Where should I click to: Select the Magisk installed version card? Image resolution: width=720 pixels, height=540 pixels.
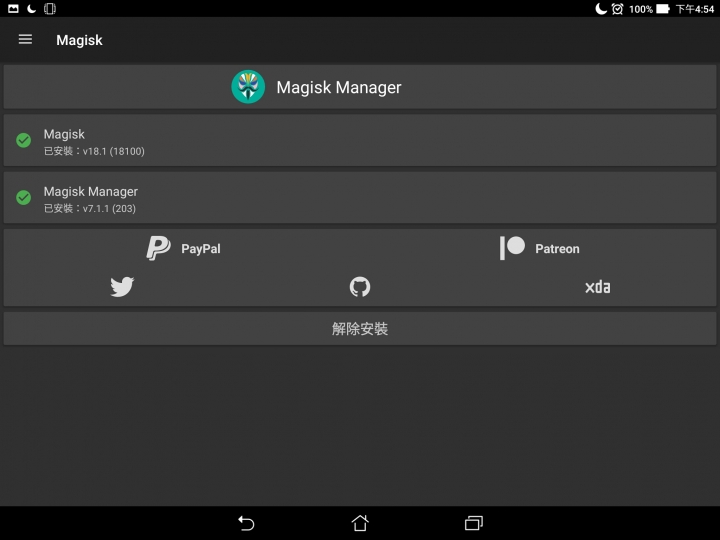tap(360, 140)
